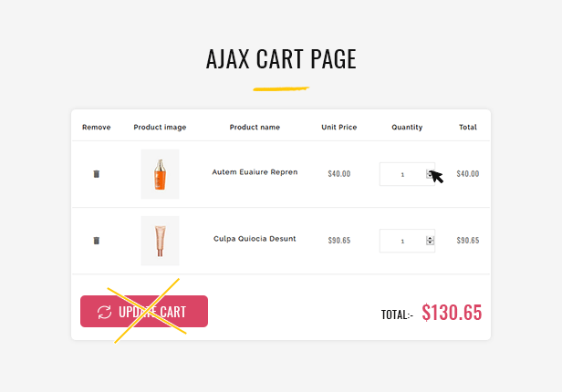Image resolution: width=562 pixels, height=392 pixels.
Task: Click the Total column header
Action: (468, 127)
